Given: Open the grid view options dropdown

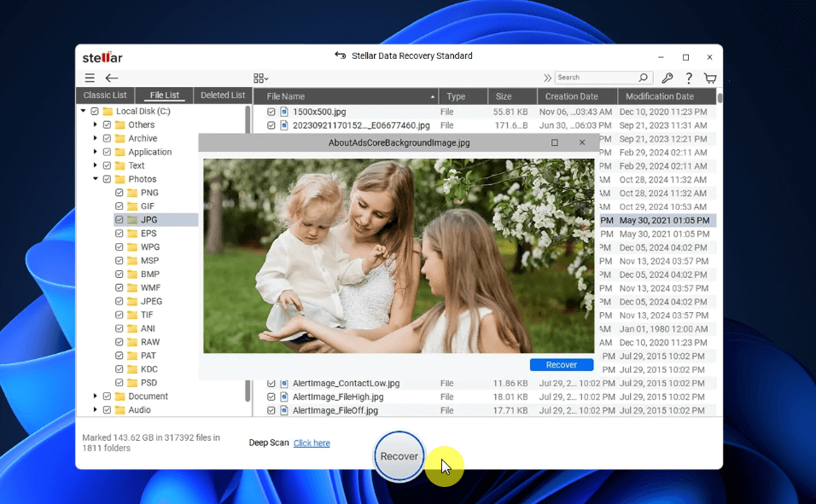Looking at the screenshot, I should [x=261, y=78].
